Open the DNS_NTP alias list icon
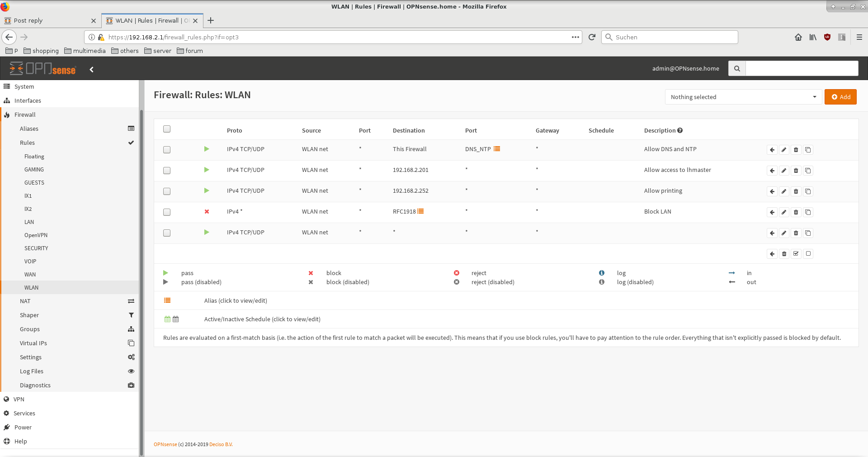The height and width of the screenshot is (457, 868). [497, 149]
